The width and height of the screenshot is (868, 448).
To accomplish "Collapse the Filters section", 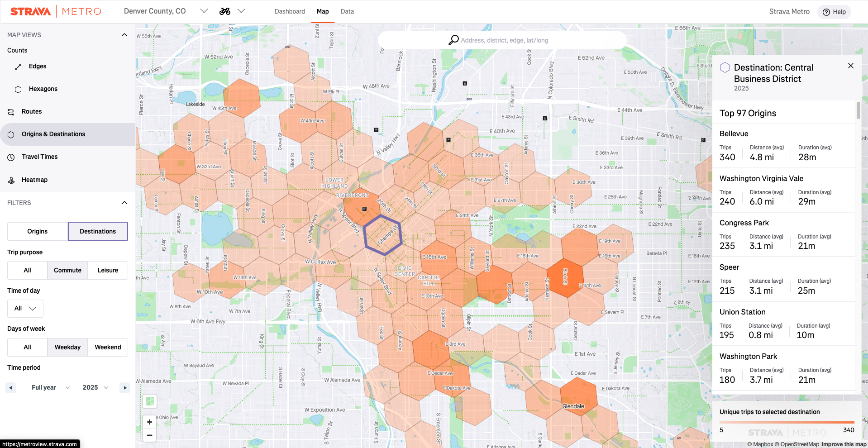I will pyautogui.click(x=124, y=203).
